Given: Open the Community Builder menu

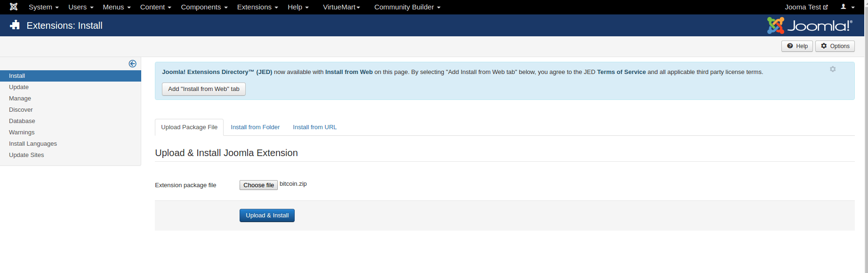Looking at the screenshot, I should [408, 7].
